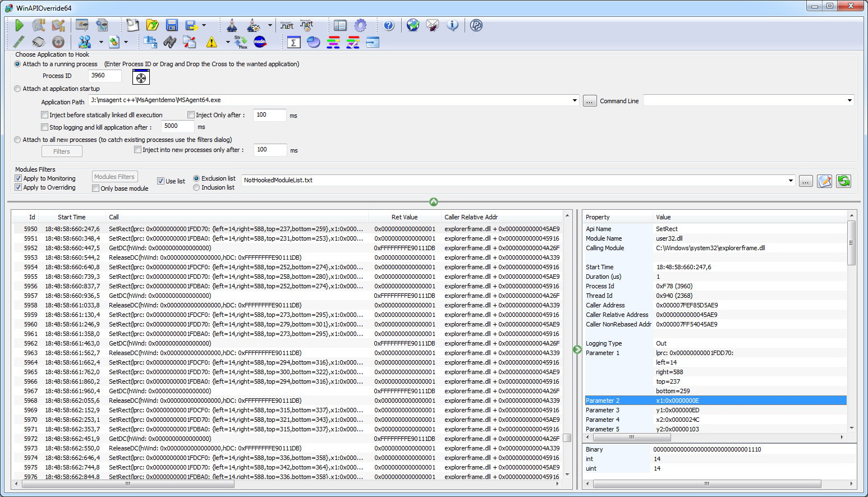The height and width of the screenshot is (497, 868).
Task: Uncheck 'Apply to Monitoring' checkbox
Action: 19,178
